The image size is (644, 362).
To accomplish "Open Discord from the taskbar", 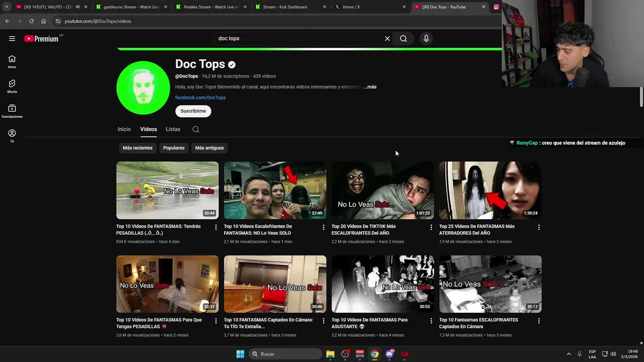I will (x=389, y=354).
